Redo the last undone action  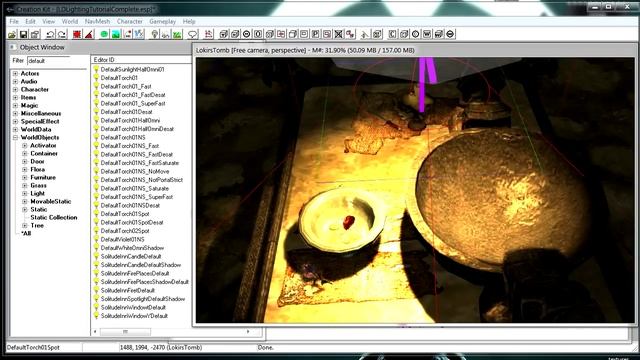(62, 34)
